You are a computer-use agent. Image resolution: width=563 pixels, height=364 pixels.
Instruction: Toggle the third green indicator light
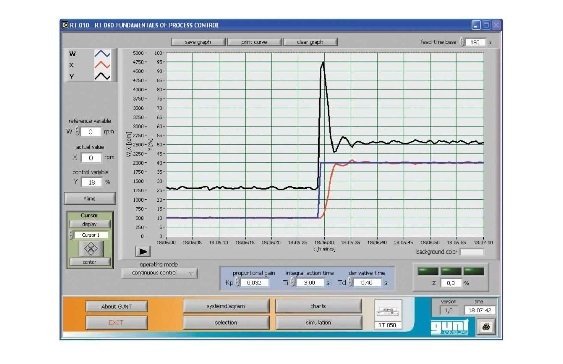[474, 271]
